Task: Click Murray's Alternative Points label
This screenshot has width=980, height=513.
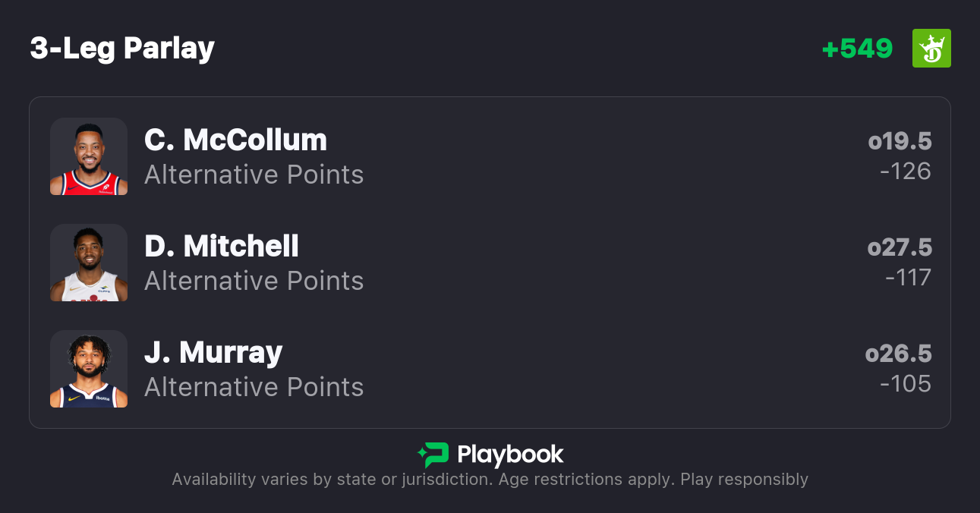Action: click(x=254, y=387)
